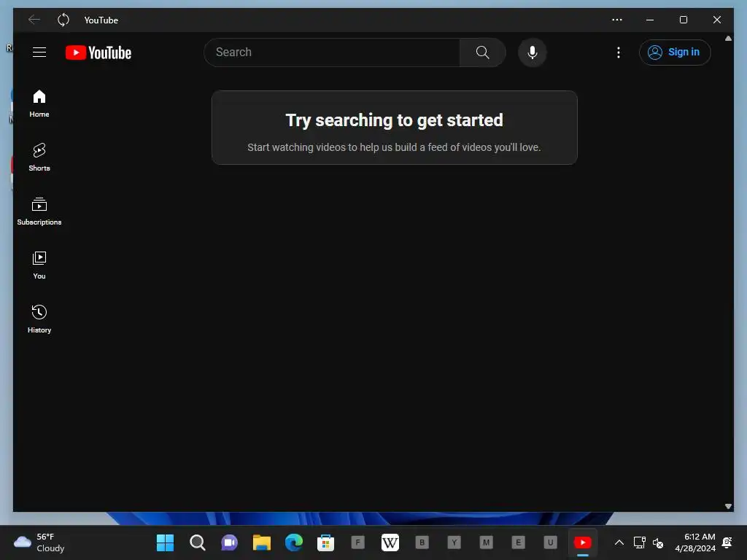Click the magnifier search button
747x560 pixels.
(x=483, y=52)
